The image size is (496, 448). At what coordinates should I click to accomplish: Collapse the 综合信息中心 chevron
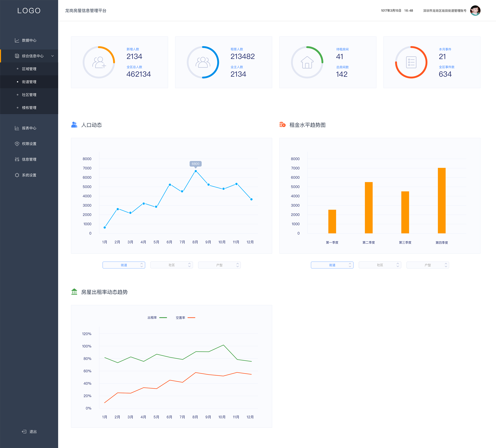coord(52,56)
